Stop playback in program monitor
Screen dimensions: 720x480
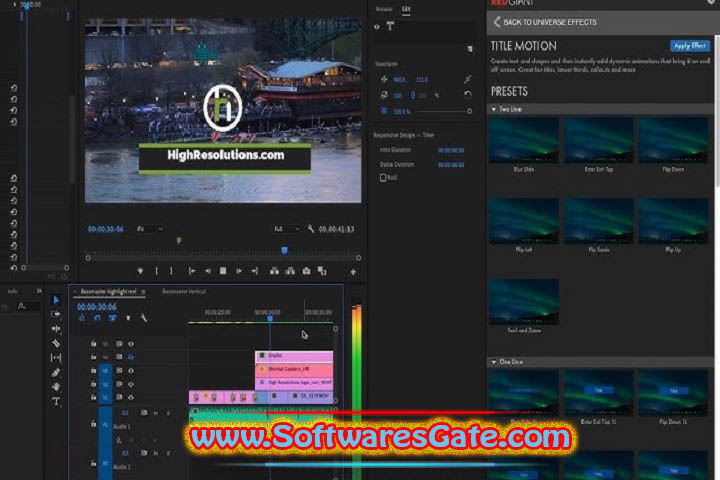[223, 271]
